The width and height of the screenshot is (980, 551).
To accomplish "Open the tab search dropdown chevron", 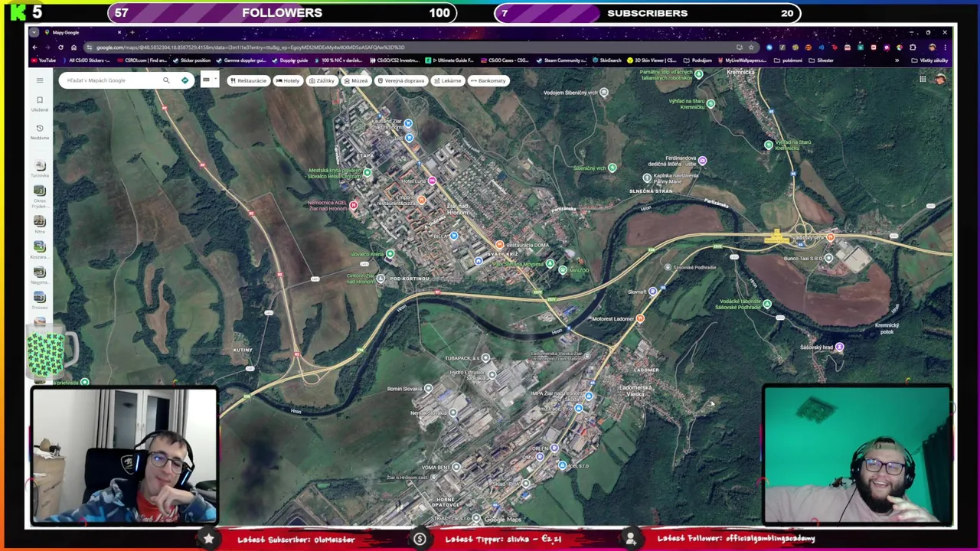I will point(34,32).
